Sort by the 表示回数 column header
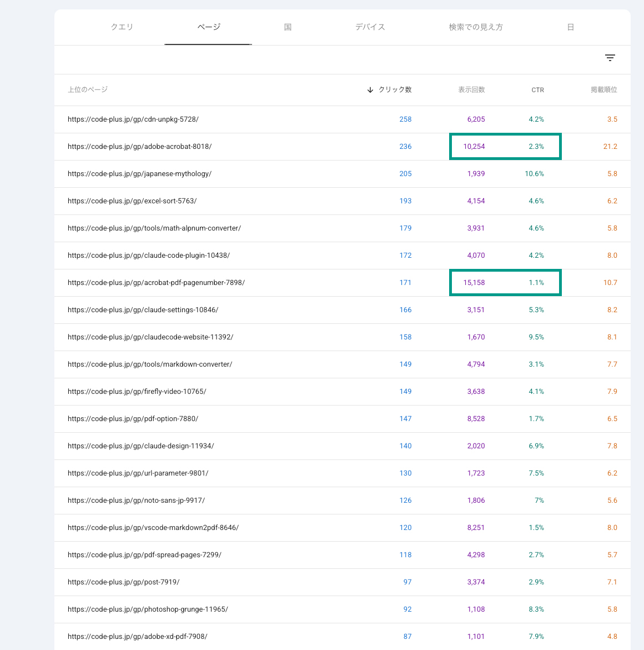The width and height of the screenshot is (644, 650). click(x=471, y=90)
